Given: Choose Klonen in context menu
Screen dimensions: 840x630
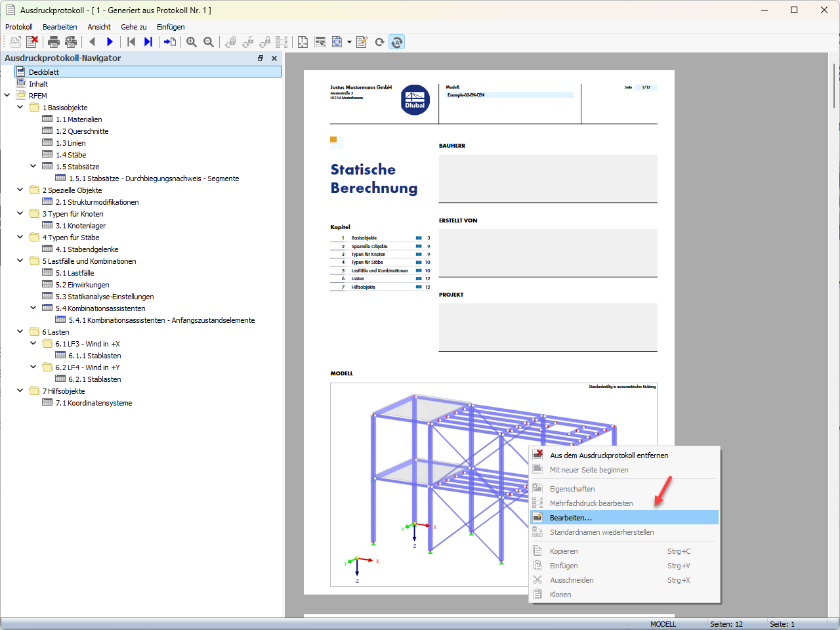Looking at the screenshot, I should (624, 595).
